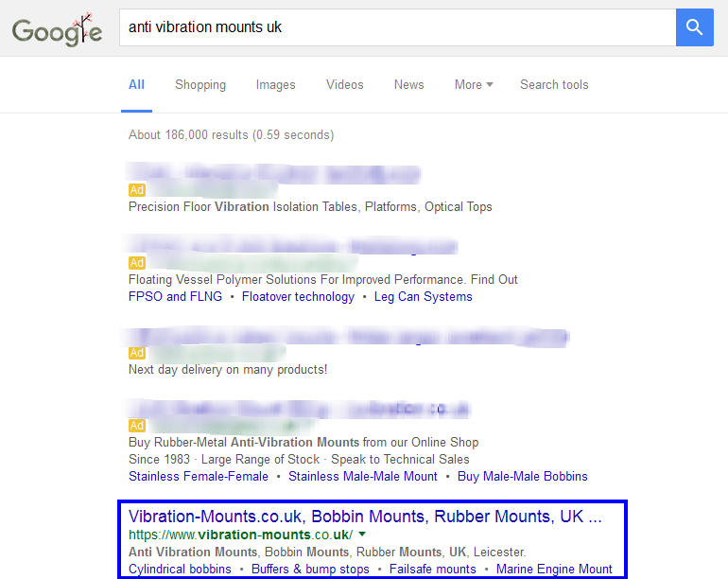
Task: Select the All results tab
Action: (x=136, y=84)
